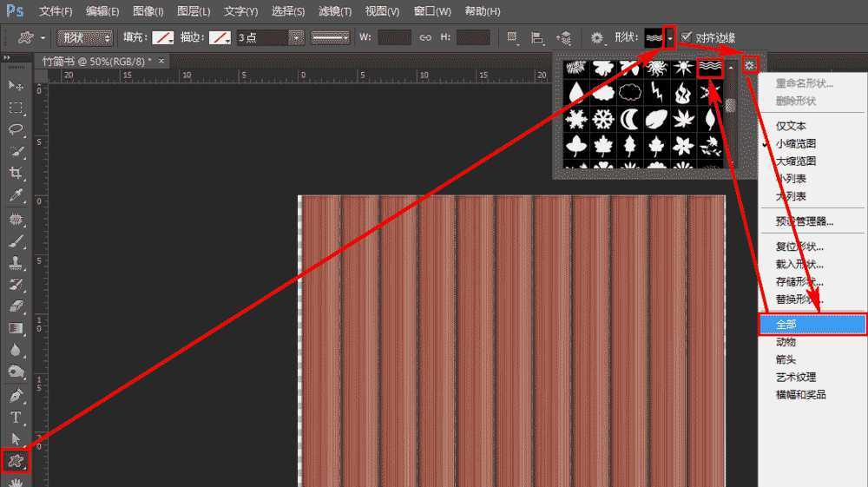Click the link width and height icon
The image size is (868, 487).
[425, 37]
